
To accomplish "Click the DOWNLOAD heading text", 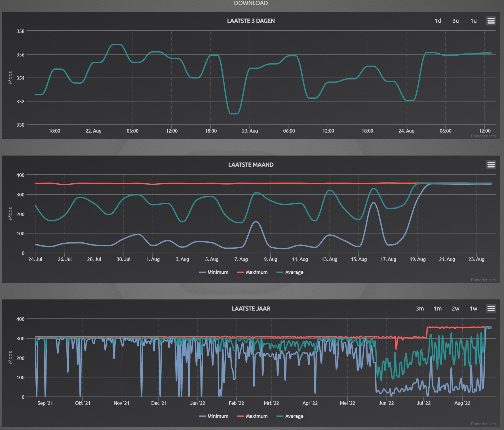I will [251, 3].
